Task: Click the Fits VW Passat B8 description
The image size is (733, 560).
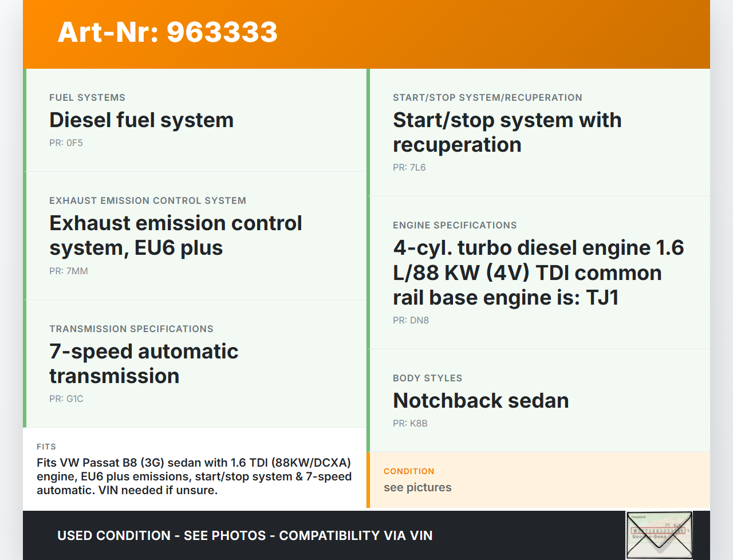Action: click(194, 476)
